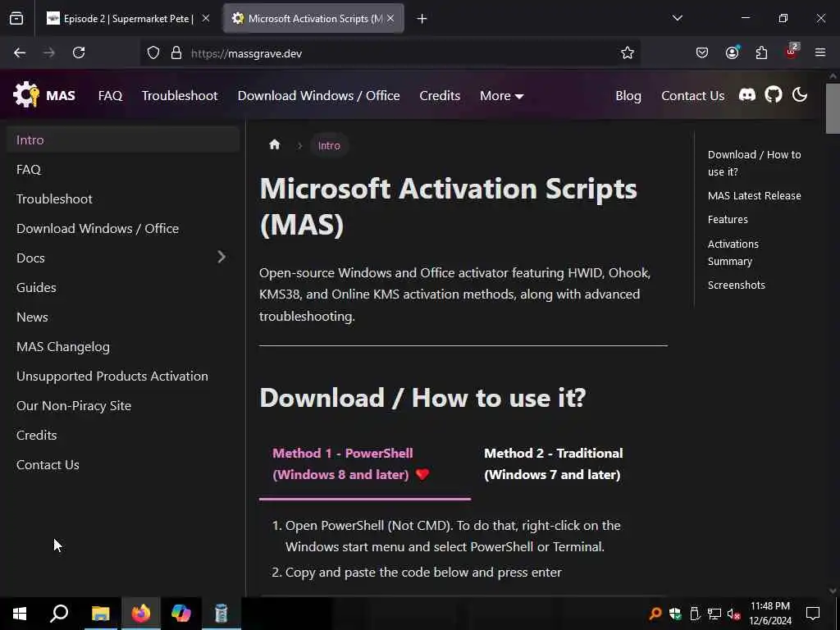Open MAS Changelog in the sidebar
The image size is (840, 630).
coord(123,347)
